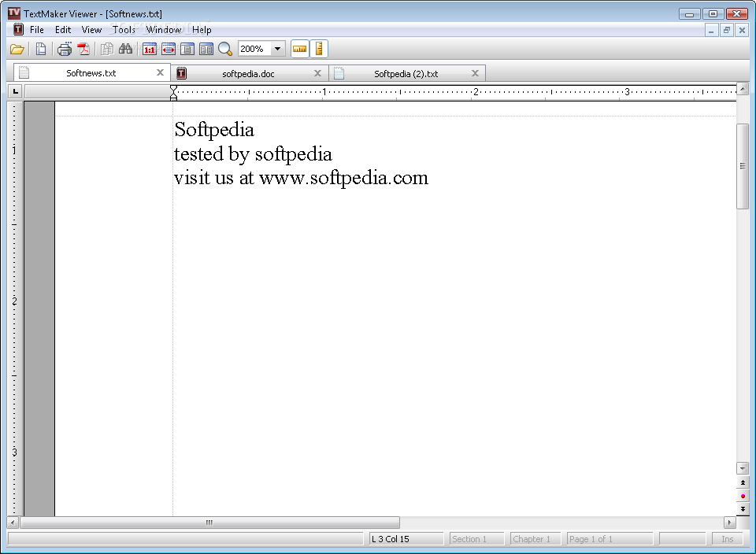The height and width of the screenshot is (554, 756).
Task: Click the TextMaker Viewer title bar icon
Action: [14, 13]
